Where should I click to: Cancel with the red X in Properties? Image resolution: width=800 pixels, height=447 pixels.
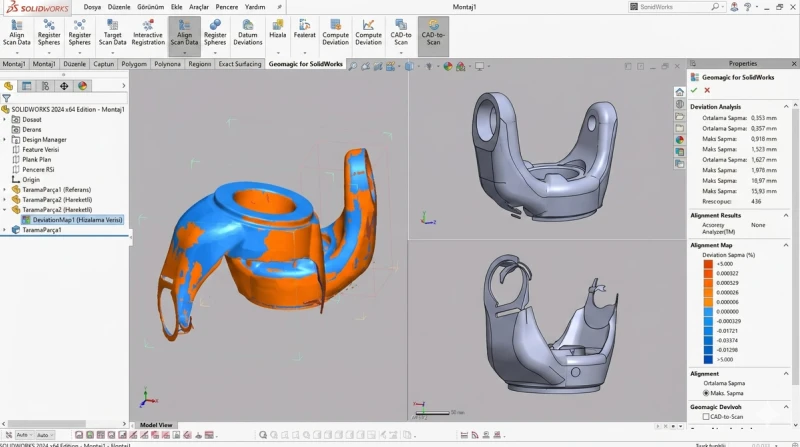[x=707, y=90]
